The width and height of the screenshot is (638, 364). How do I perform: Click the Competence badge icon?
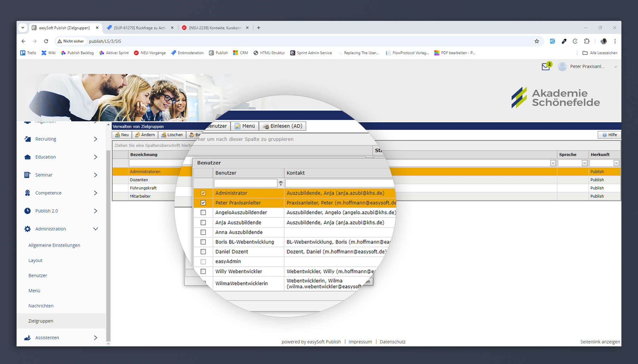tap(28, 193)
